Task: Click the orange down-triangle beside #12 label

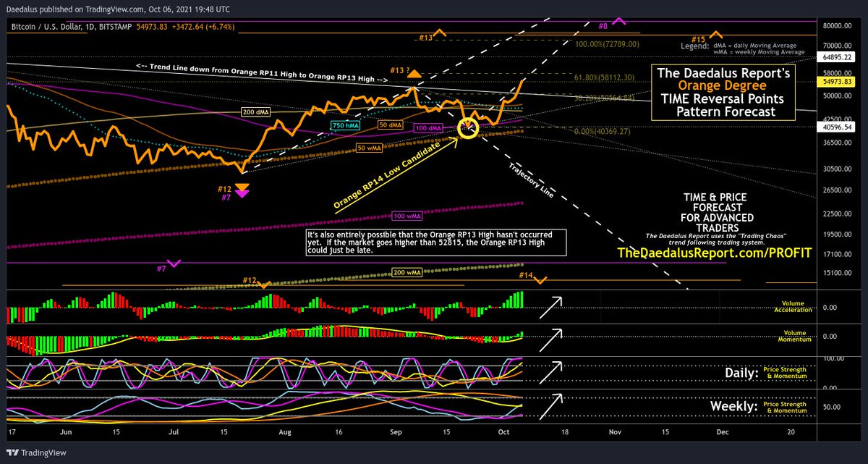Action: click(244, 188)
